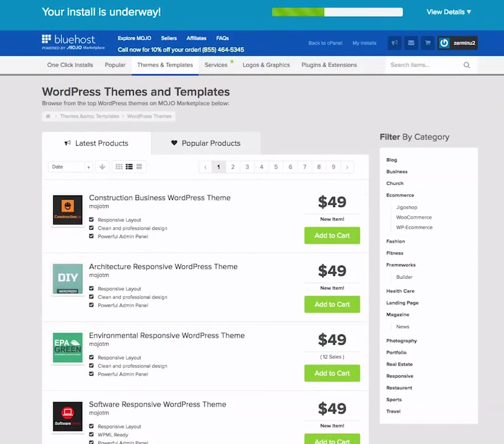This screenshot has width=504, height=444.
Task: Add Environmental Responsive theme to cart
Action: click(x=332, y=373)
